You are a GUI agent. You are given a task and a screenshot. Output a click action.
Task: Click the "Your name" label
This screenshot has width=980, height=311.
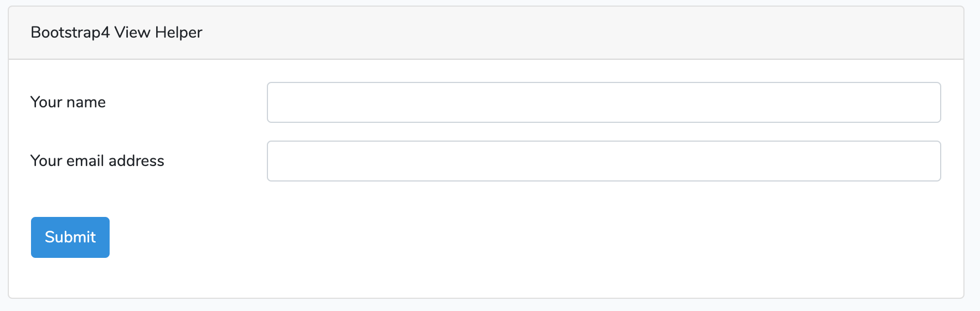(x=68, y=102)
